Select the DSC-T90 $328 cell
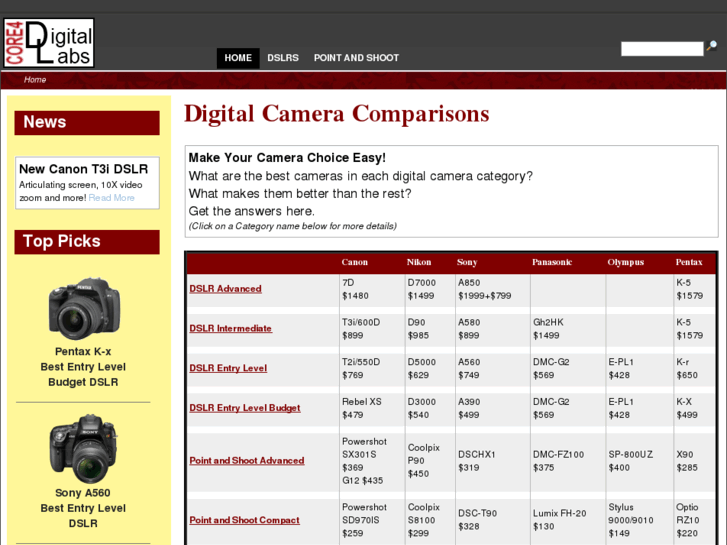 (x=493, y=521)
